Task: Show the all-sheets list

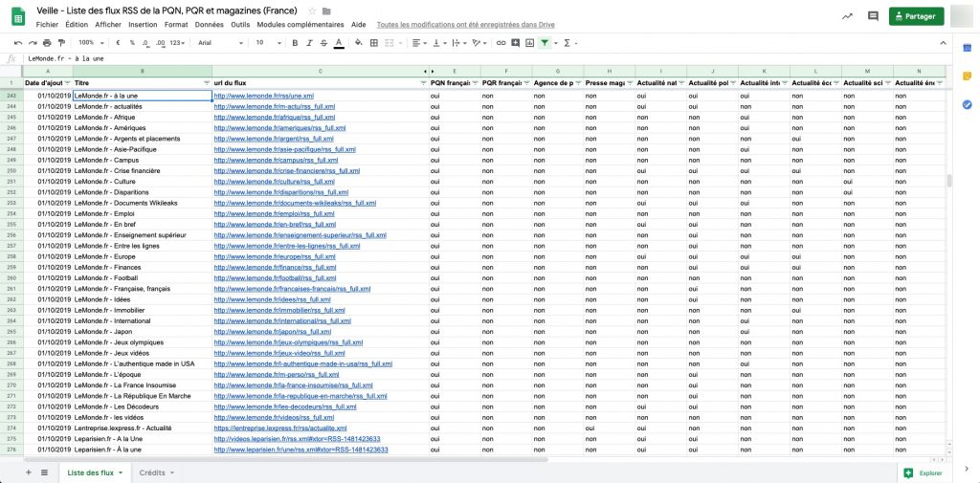Action: coord(44,472)
